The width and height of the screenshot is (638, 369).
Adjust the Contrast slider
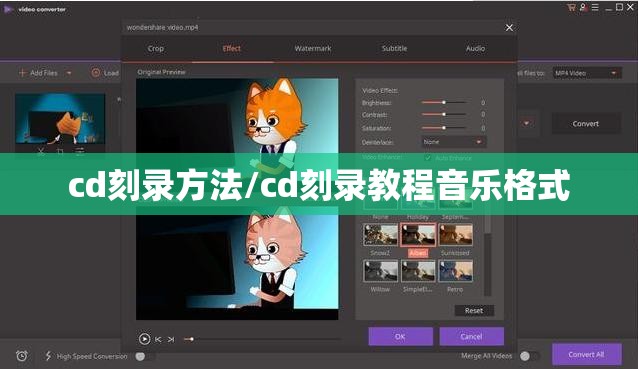click(x=444, y=114)
